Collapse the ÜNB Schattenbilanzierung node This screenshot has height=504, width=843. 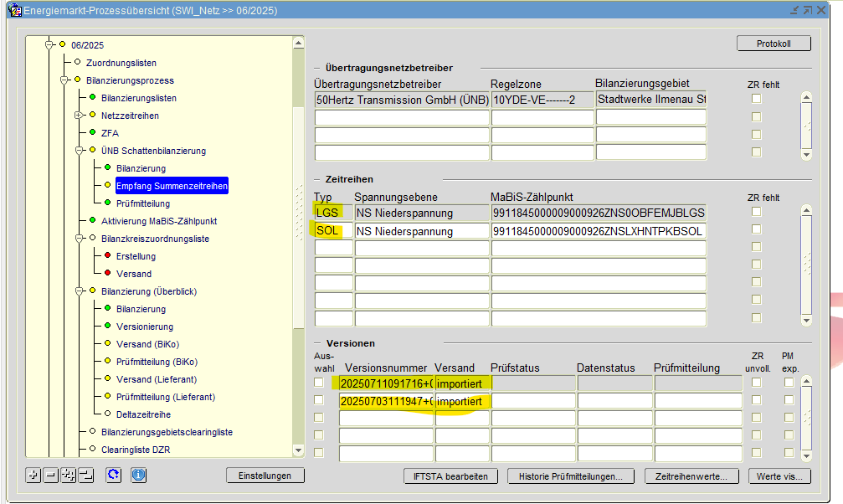click(x=79, y=151)
